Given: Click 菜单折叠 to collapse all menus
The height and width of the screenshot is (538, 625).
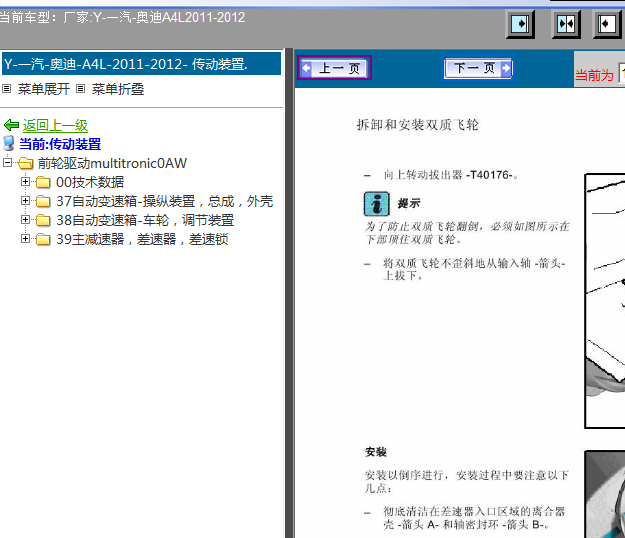Looking at the screenshot, I should 118,89.
